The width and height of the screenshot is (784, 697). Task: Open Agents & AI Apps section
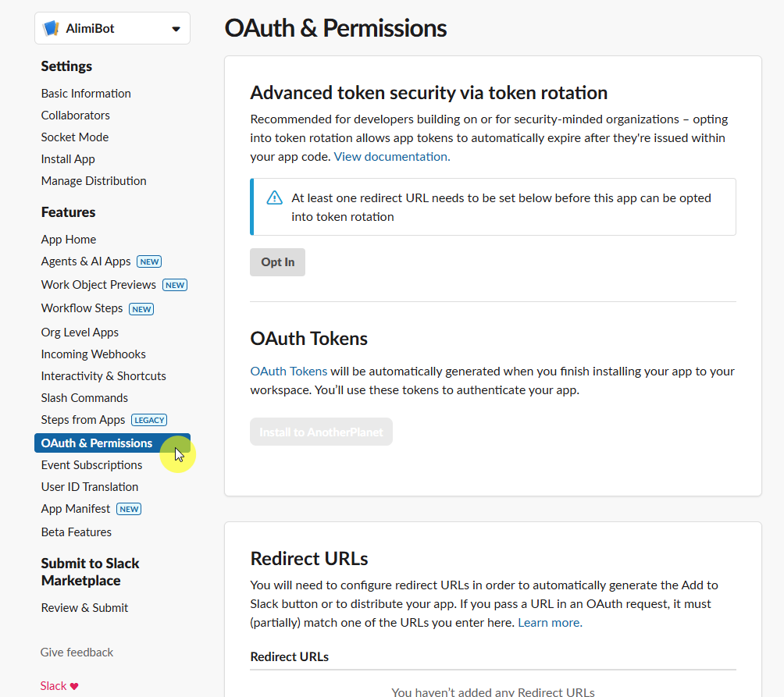tap(86, 261)
